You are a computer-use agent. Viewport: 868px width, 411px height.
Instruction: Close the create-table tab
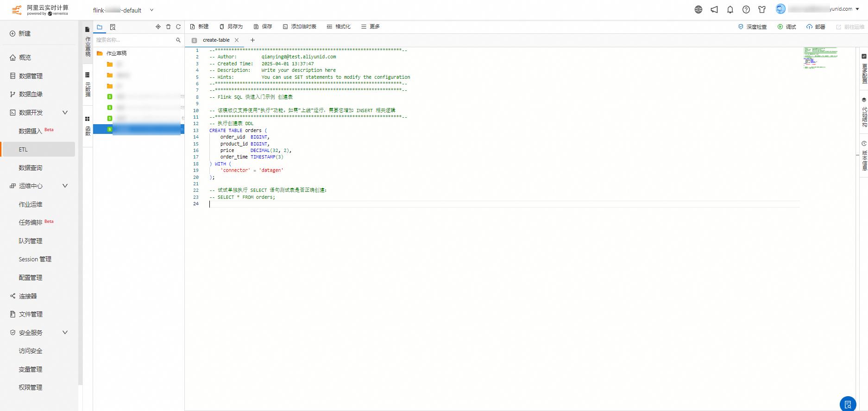pos(237,40)
